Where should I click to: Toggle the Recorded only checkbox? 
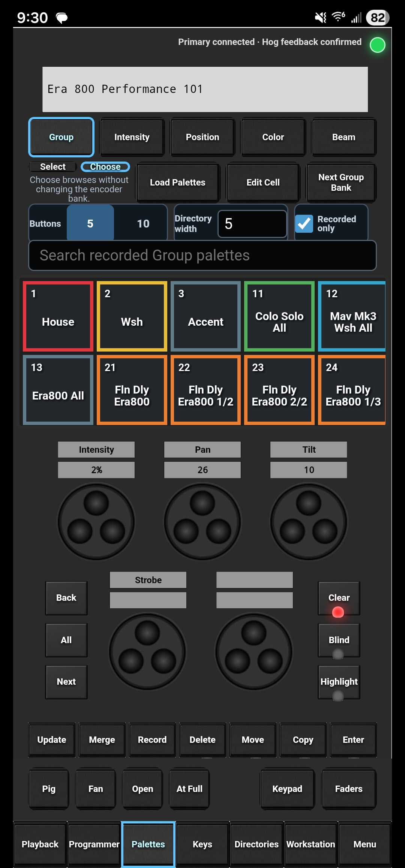point(304,224)
